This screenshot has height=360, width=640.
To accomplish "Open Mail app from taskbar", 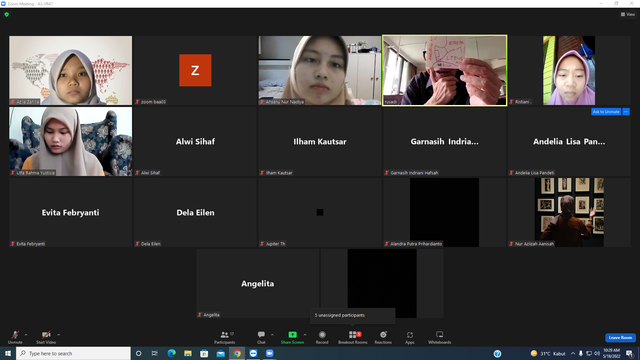I will pyautogui.click(x=220, y=353).
